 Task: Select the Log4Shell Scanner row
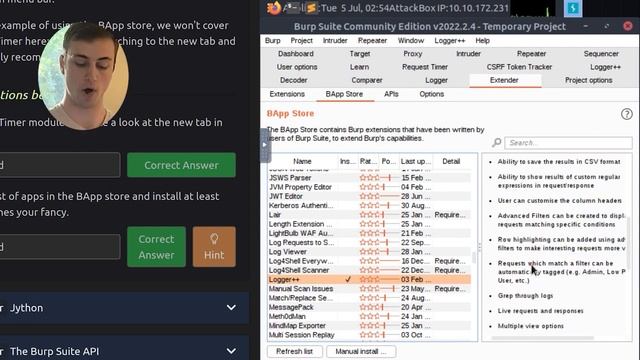369,270
